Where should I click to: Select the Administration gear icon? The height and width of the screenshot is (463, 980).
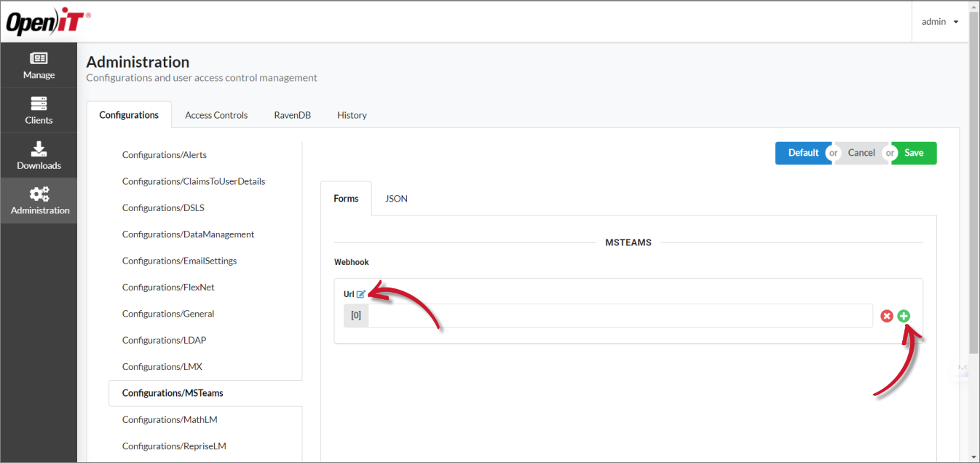click(38, 200)
